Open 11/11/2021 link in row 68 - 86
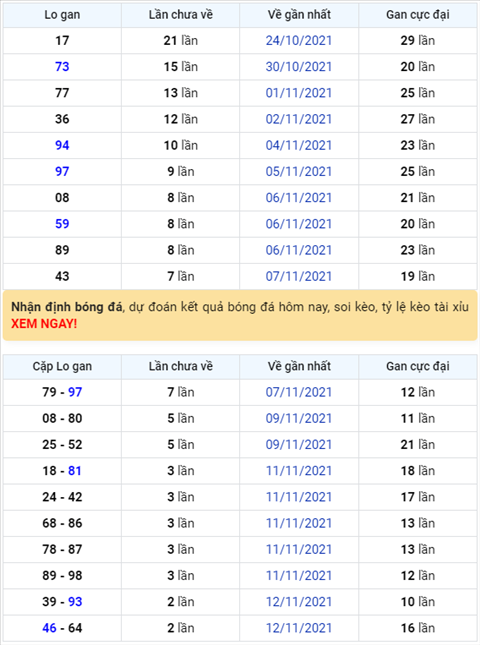Screen dimensions: 480x645 (x=299, y=523)
